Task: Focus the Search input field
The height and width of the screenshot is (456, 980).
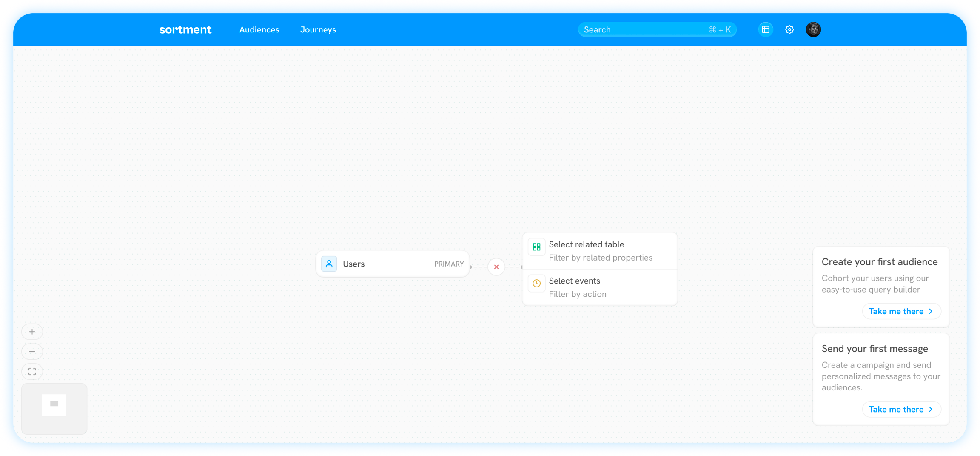Action: 642,29
